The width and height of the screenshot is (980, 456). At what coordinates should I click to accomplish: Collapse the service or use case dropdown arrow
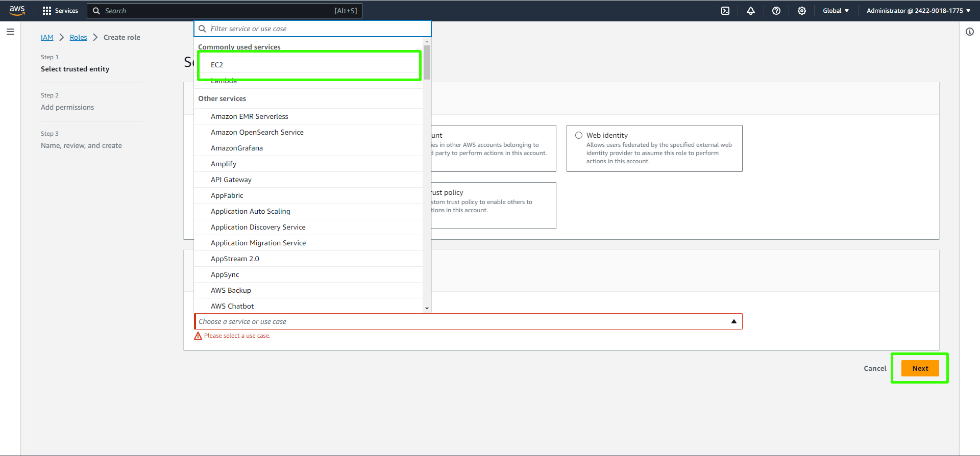(x=734, y=321)
